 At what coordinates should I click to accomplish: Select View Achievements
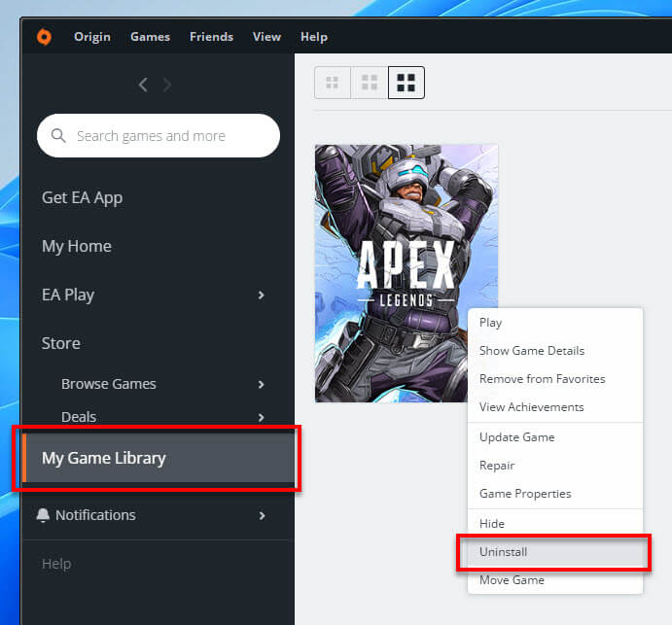pyautogui.click(x=555, y=407)
